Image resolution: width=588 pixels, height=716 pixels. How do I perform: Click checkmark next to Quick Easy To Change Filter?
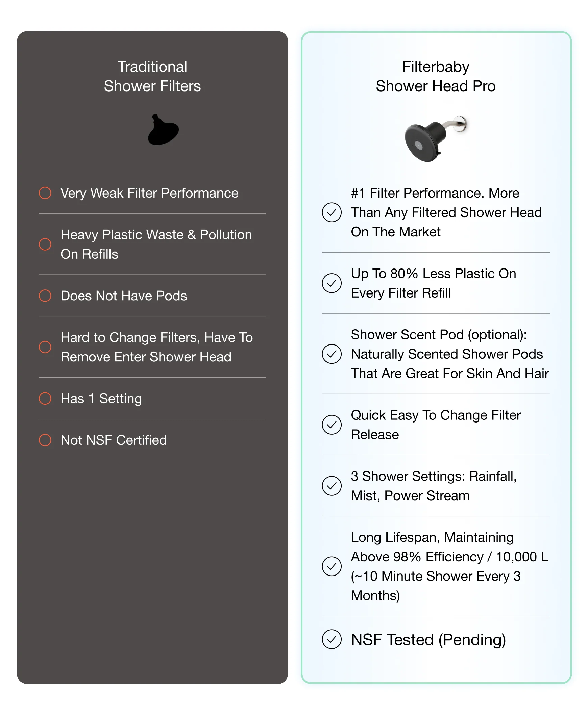click(x=332, y=425)
